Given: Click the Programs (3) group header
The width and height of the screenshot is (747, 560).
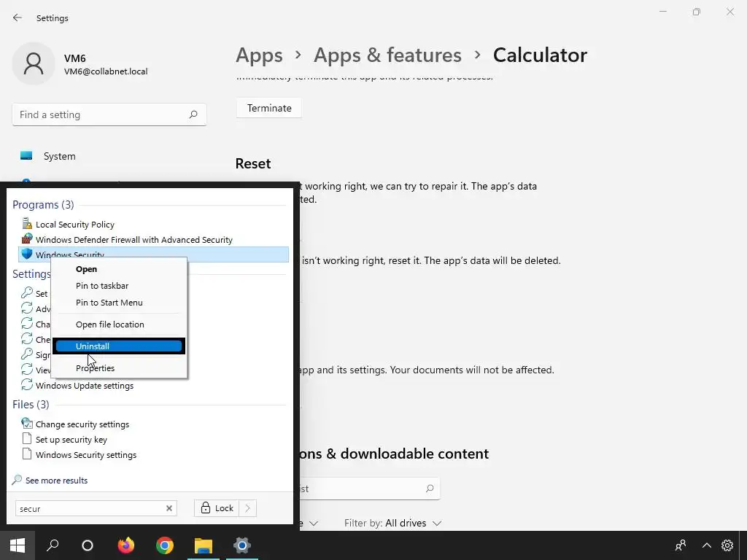Looking at the screenshot, I should (x=43, y=205).
